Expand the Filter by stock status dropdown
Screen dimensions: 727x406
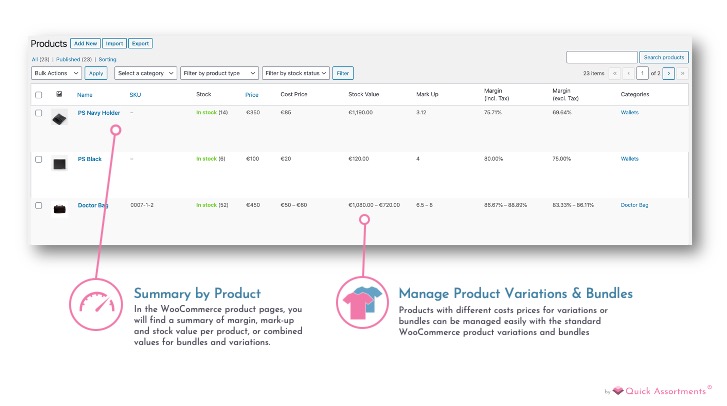(x=296, y=73)
